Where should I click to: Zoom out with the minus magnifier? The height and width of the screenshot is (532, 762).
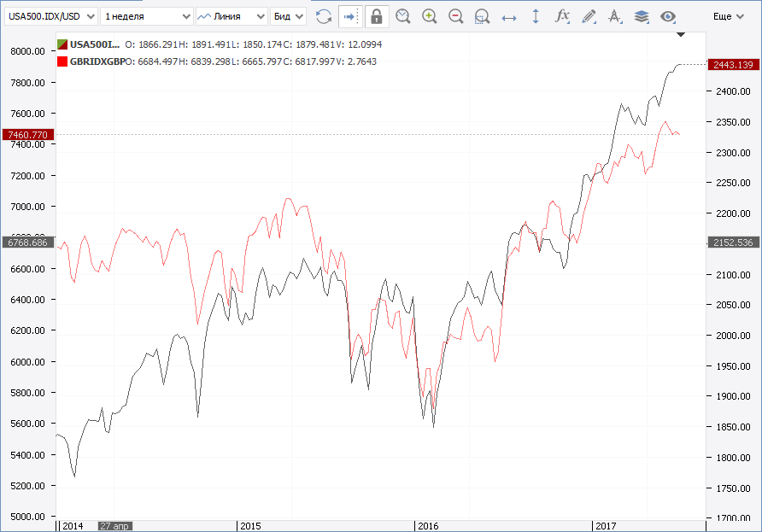(x=456, y=16)
